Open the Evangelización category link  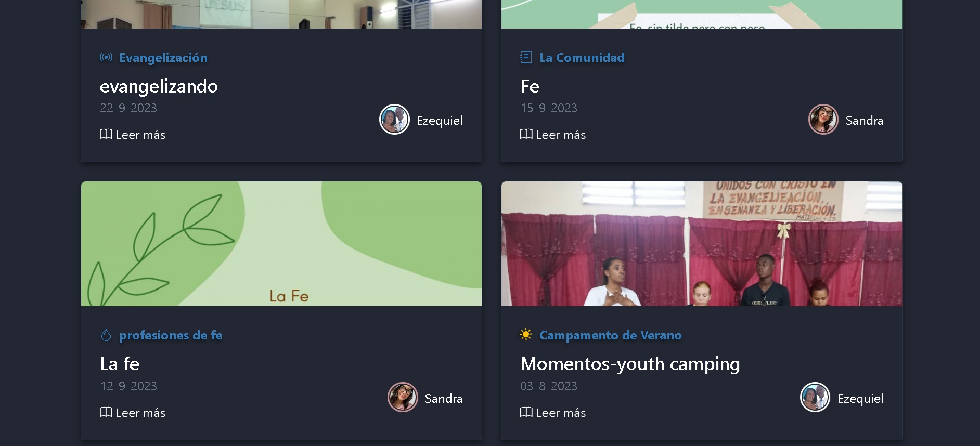(163, 58)
